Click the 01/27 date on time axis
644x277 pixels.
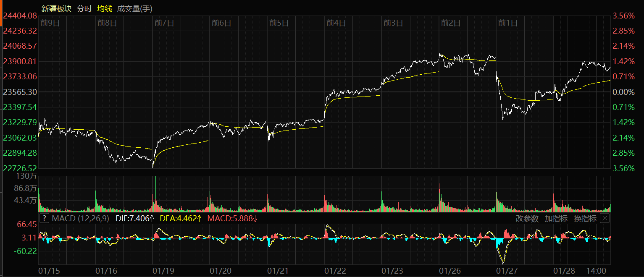(x=507, y=271)
